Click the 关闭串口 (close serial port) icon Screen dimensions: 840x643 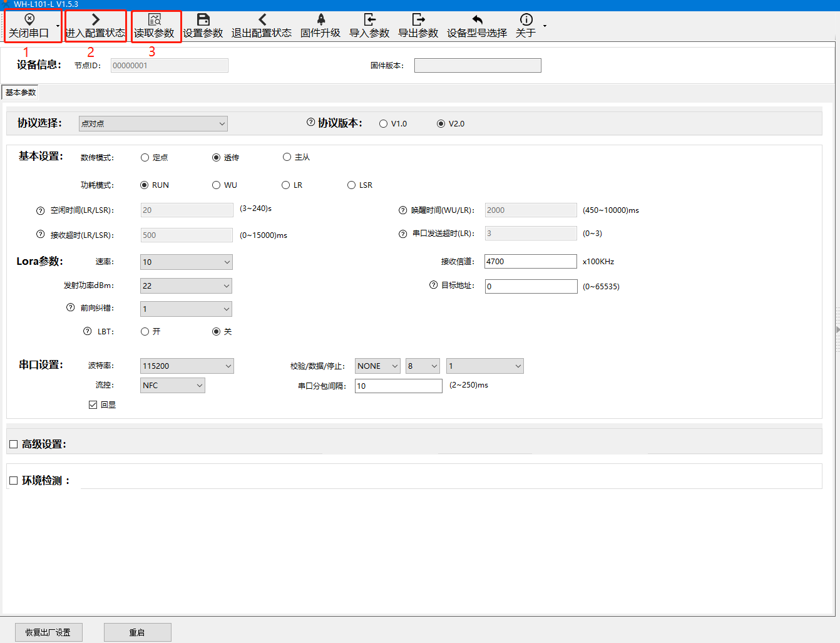[x=29, y=19]
